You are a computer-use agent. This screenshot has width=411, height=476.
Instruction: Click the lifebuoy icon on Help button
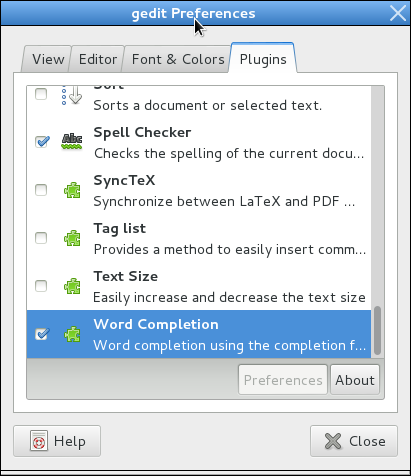pyautogui.click(x=39, y=441)
